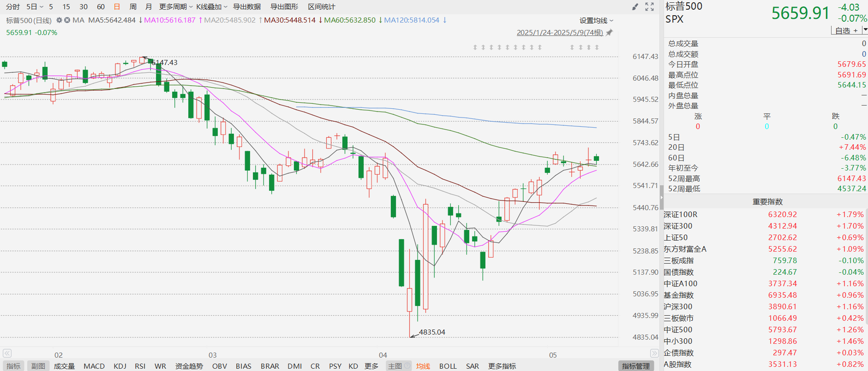Open 上证50 index row
Image resolution: width=868 pixels, height=371 pixels.
764,237
